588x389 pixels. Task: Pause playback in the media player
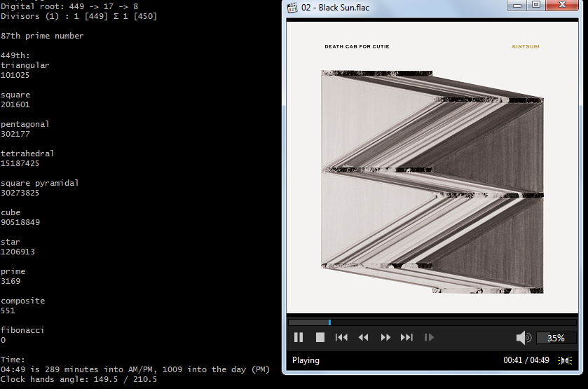pos(299,338)
